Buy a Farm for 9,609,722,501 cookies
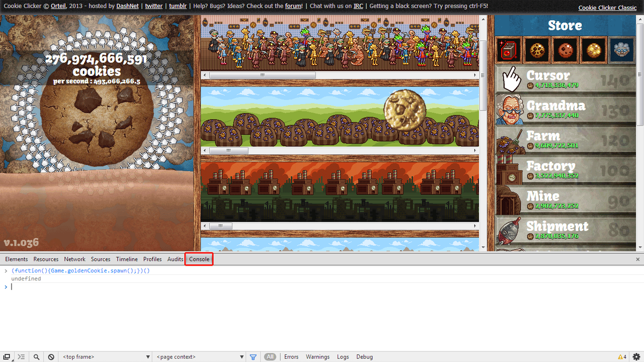This screenshot has height=362, width=644. [566, 140]
